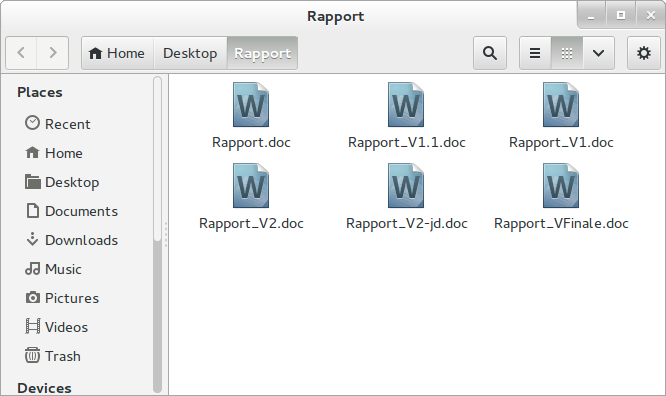
Task: Go back with the left arrow
Action: click(x=21, y=53)
